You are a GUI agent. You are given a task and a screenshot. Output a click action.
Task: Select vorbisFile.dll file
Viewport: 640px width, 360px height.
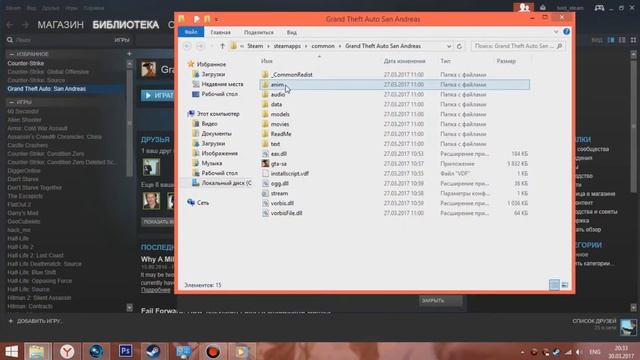point(287,213)
